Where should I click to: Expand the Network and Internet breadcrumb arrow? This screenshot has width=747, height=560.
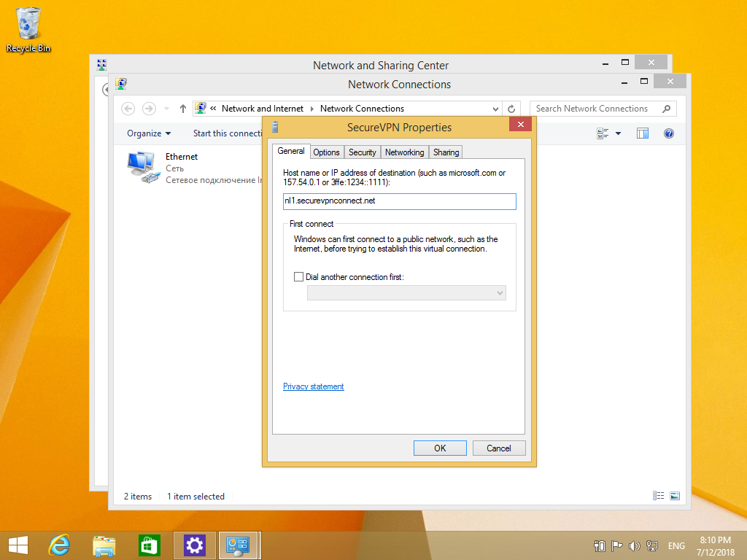312,109
